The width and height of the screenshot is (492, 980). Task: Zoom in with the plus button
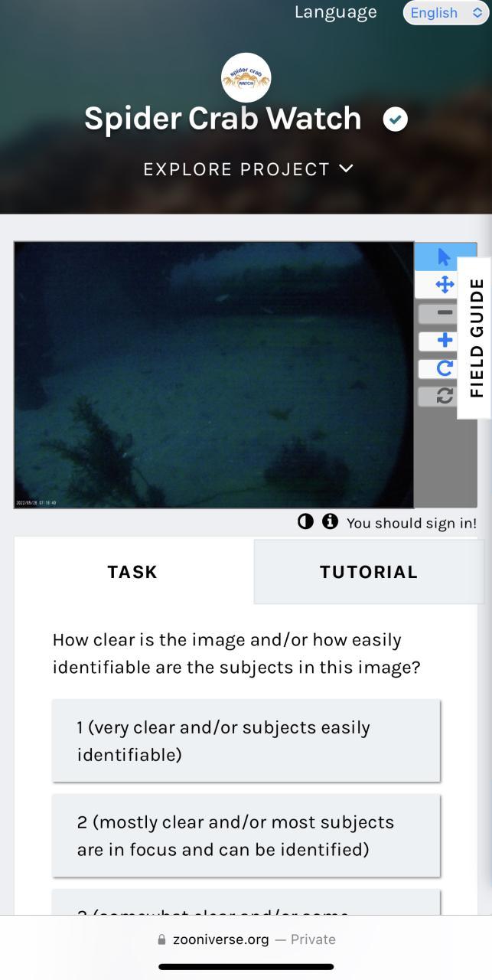[445, 340]
